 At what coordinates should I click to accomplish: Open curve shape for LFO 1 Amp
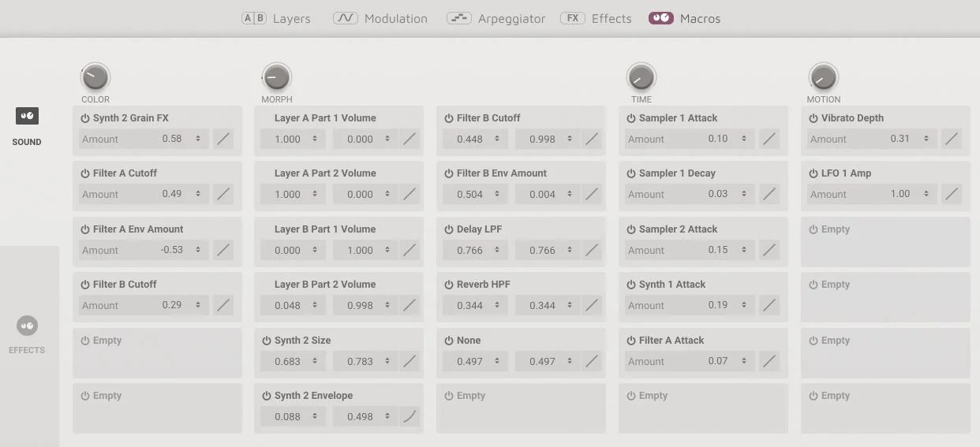(x=952, y=194)
